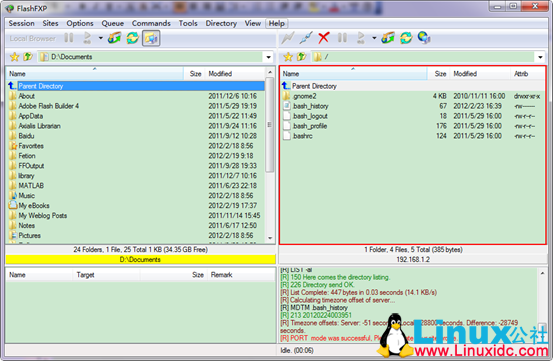
Task: Open the View menu
Action: pos(253,23)
